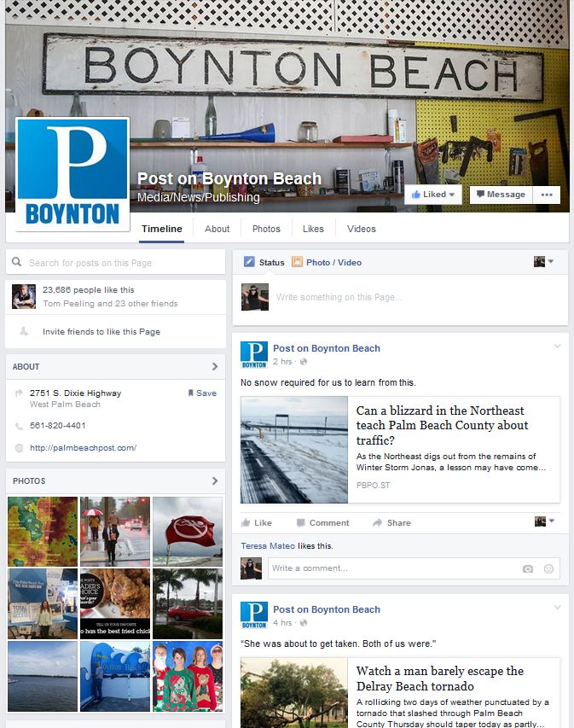Viewport: 574px width, 728px height.
Task: Open the woman at exhibit booth photo
Action: click(x=43, y=603)
